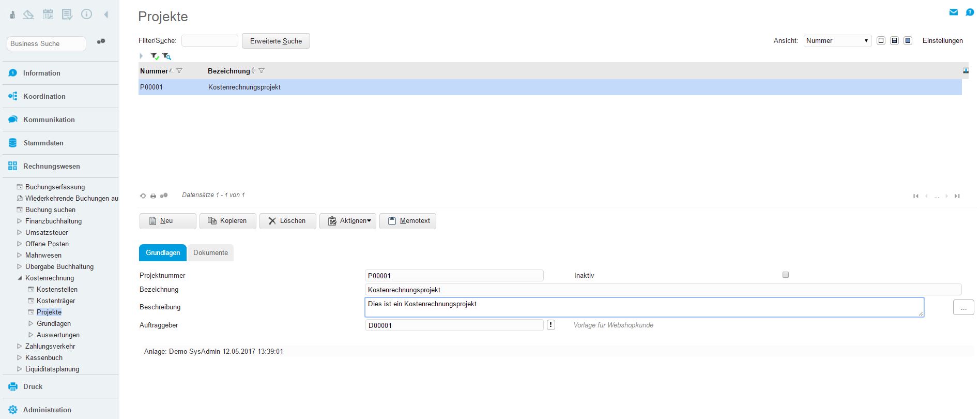Expand the Auswertungen tree node
The image size is (980, 419).
click(x=31, y=335)
